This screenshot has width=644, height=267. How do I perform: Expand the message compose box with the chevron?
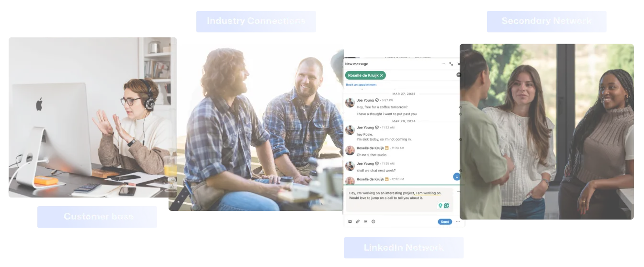[458, 191]
